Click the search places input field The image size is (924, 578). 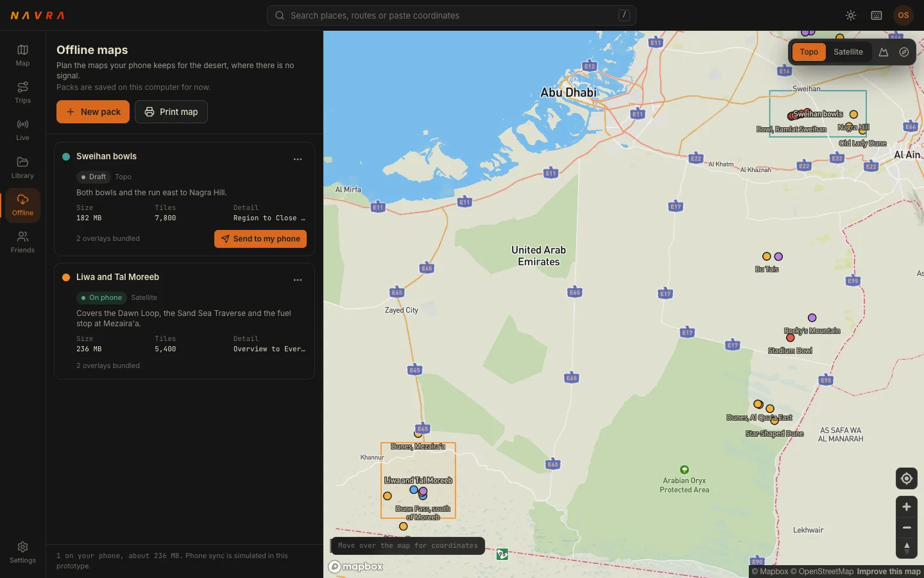452,15
